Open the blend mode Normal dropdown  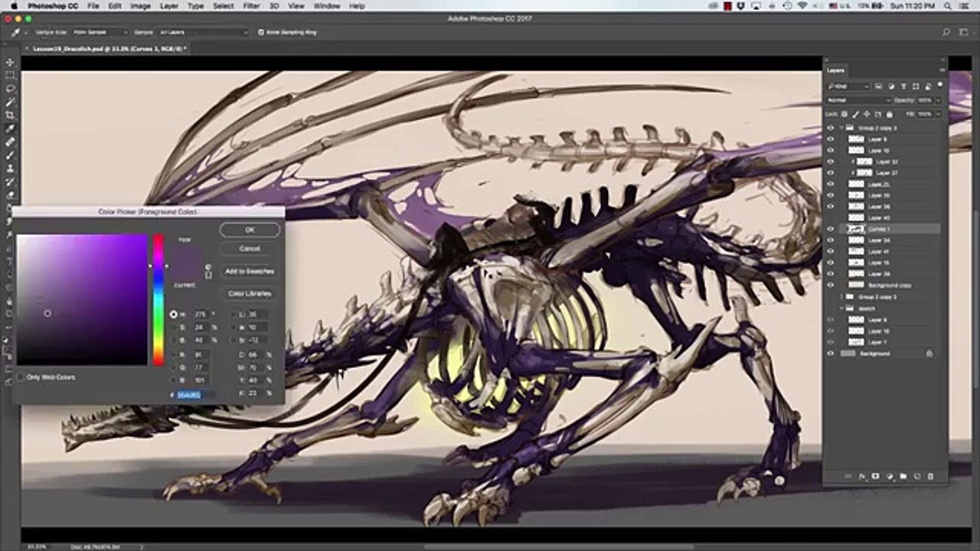(x=859, y=100)
